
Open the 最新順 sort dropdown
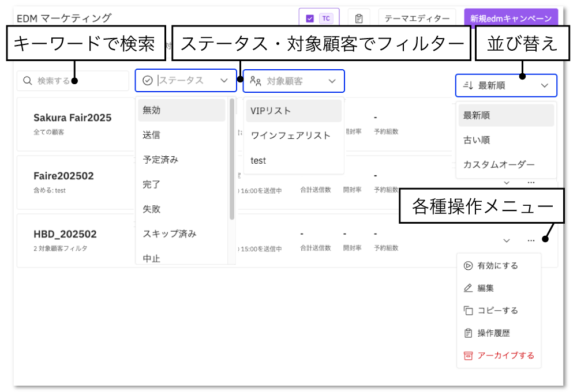click(x=506, y=85)
